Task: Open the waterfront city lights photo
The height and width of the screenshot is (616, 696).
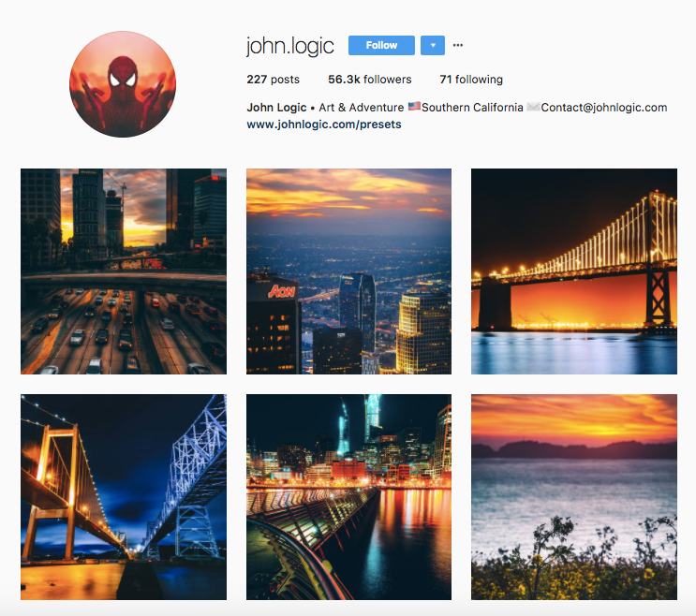Action: (348, 497)
